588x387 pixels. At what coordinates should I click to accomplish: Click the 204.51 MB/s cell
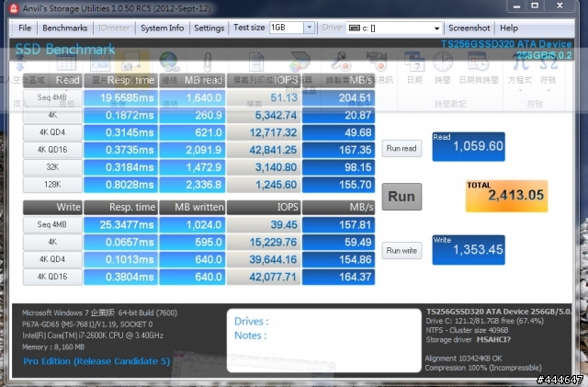[x=338, y=97]
